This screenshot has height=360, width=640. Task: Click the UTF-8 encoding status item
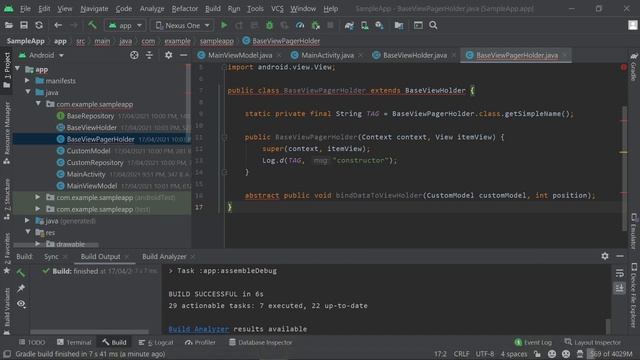click(484, 354)
